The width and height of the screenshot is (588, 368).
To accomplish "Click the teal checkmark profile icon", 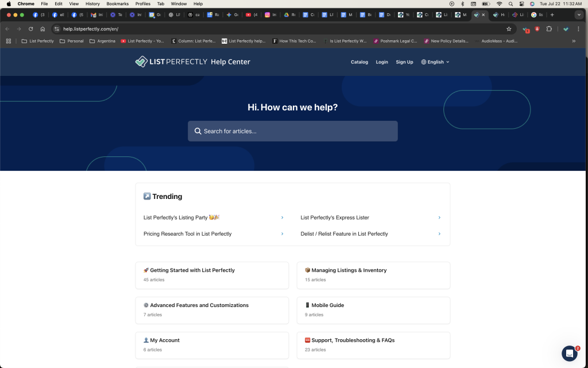I will 566,29.
